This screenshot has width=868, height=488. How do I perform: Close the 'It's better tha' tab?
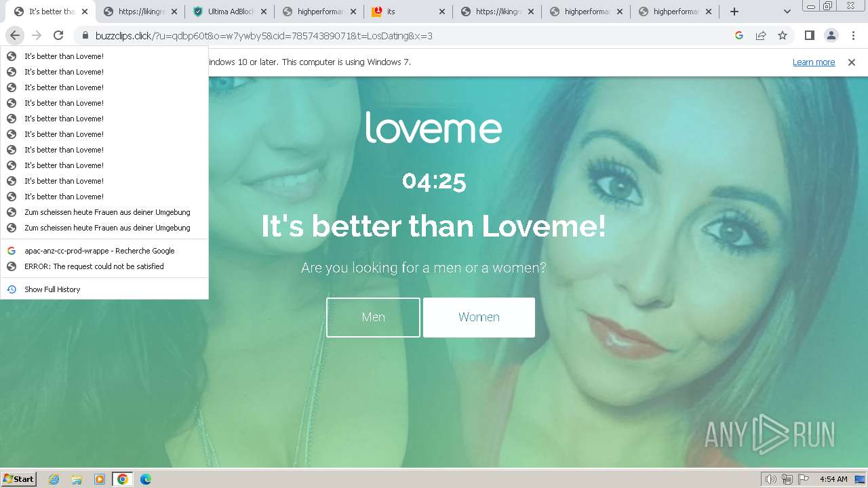click(85, 12)
